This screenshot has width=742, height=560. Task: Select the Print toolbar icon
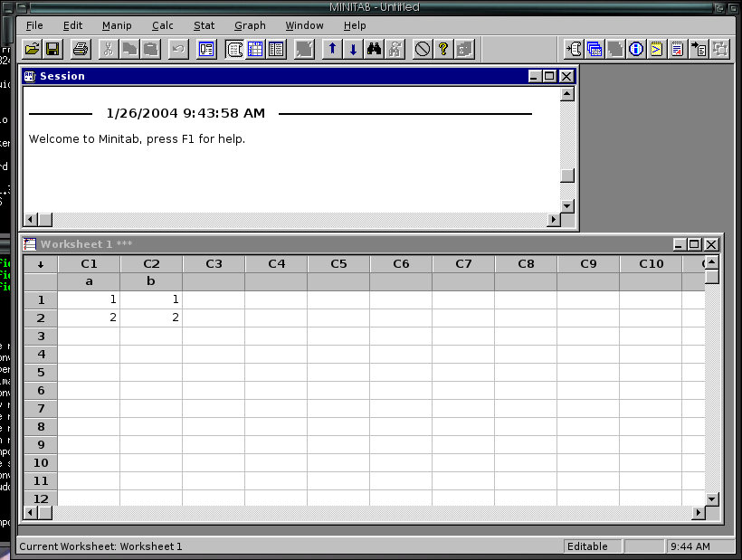click(x=79, y=49)
